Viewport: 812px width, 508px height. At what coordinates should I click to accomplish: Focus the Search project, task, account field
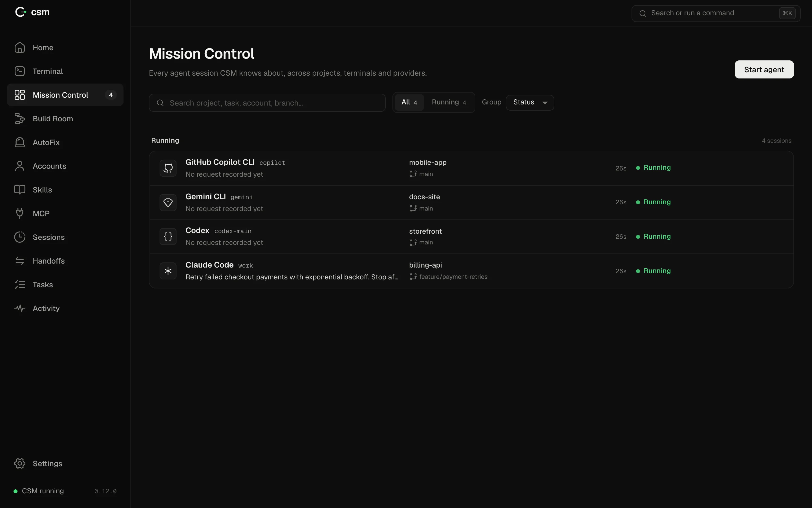tap(267, 103)
